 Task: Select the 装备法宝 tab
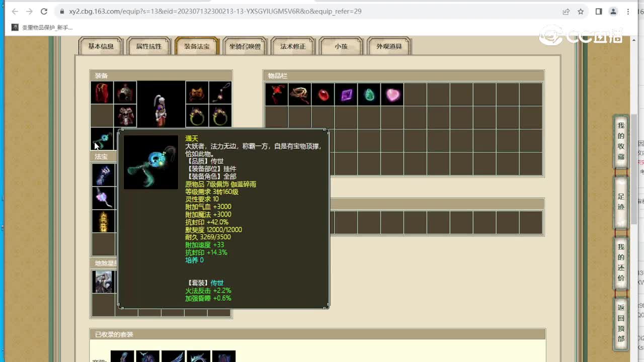tap(197, 46)
